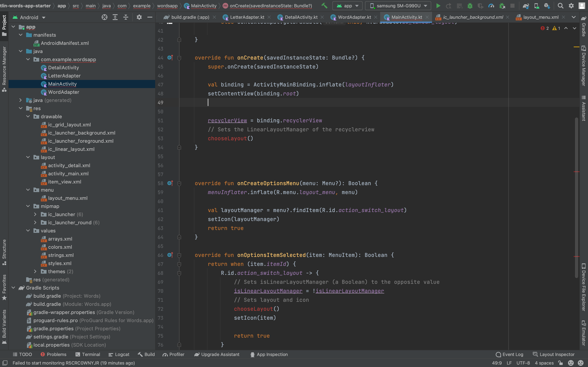Run the app with the green play button
Viewport: 588px width, 367px height.
tap(438, 6)
